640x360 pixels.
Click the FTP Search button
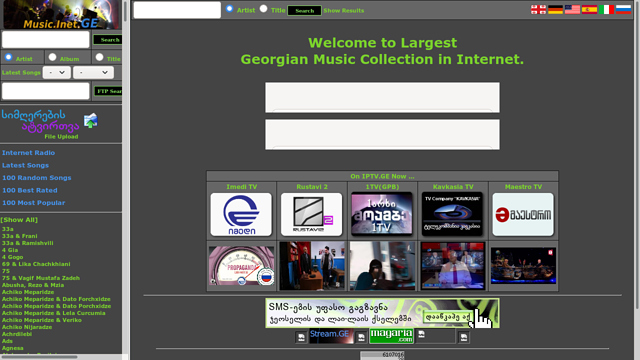pyautogui.click(x=108, y=91)
